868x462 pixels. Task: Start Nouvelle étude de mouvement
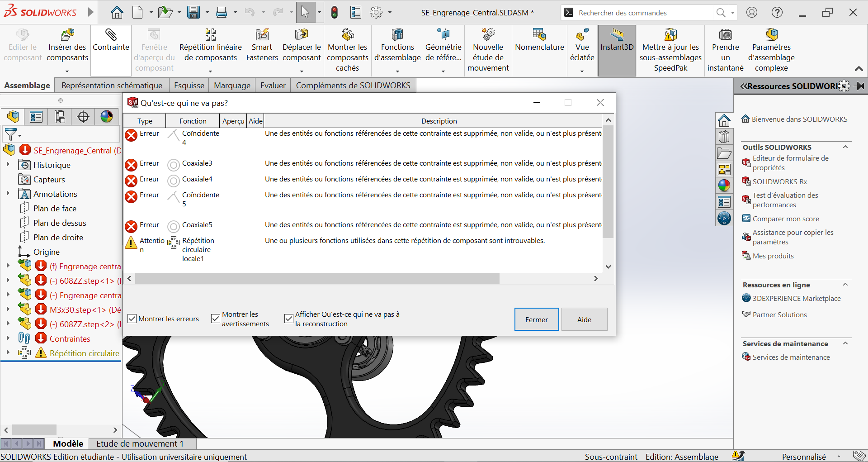tap(488, 50)
